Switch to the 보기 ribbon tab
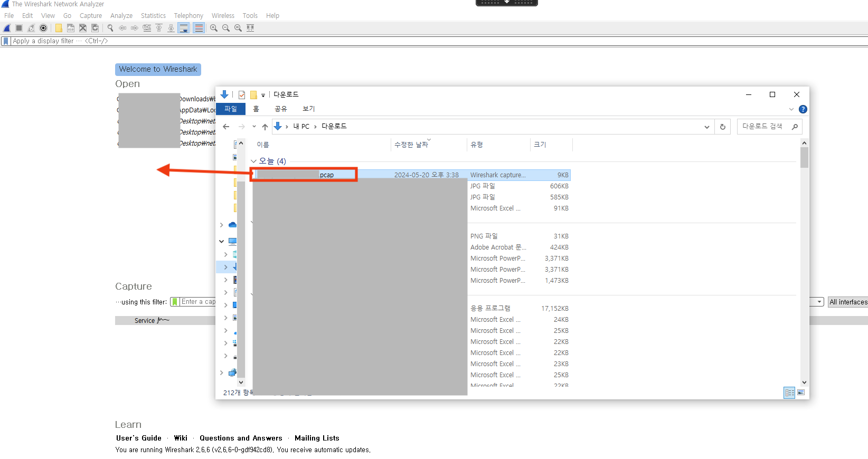Viewport: 868px width, 459px height. 309,109
